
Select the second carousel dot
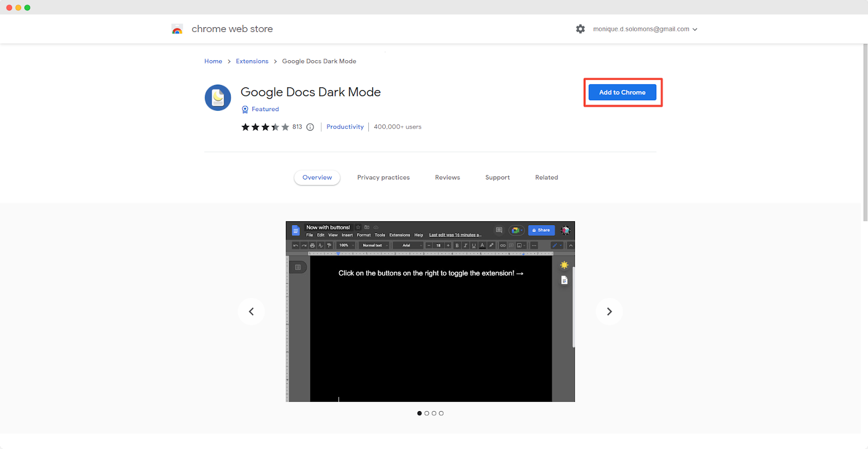(427, 413)
